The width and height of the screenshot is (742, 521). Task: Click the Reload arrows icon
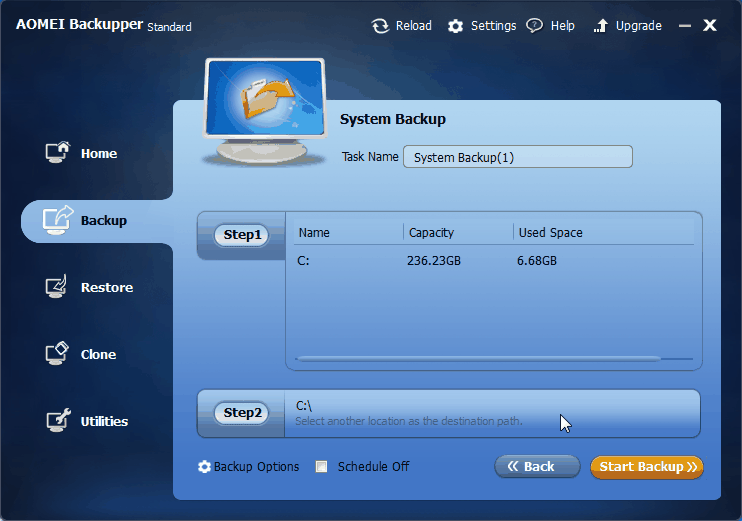tap(380, 26)
